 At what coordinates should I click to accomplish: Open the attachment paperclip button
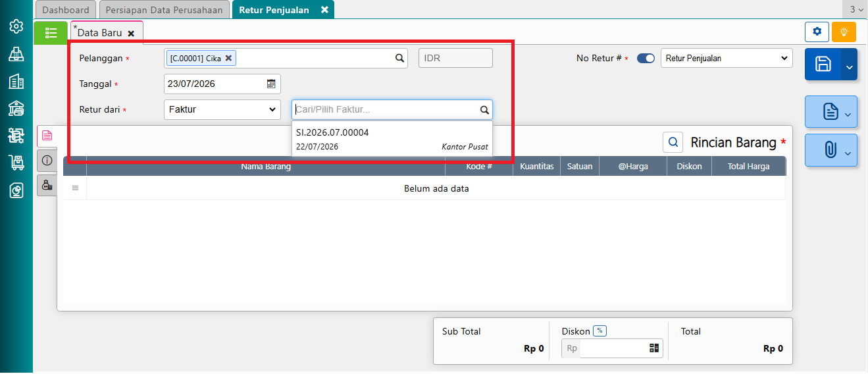pos(830,150)
